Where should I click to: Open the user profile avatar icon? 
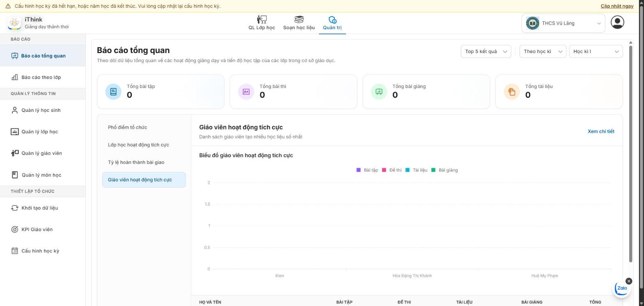coord(617,22)
